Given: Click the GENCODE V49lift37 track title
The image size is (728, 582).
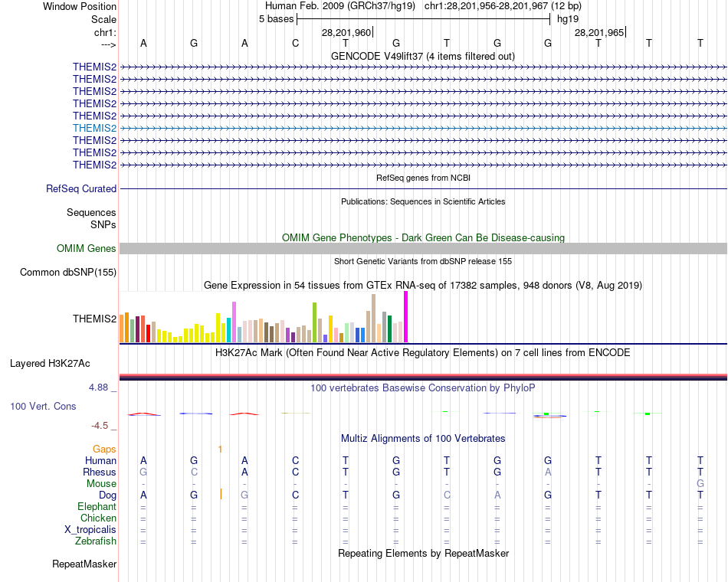Looking at the screenshot, I should [423, 56].
